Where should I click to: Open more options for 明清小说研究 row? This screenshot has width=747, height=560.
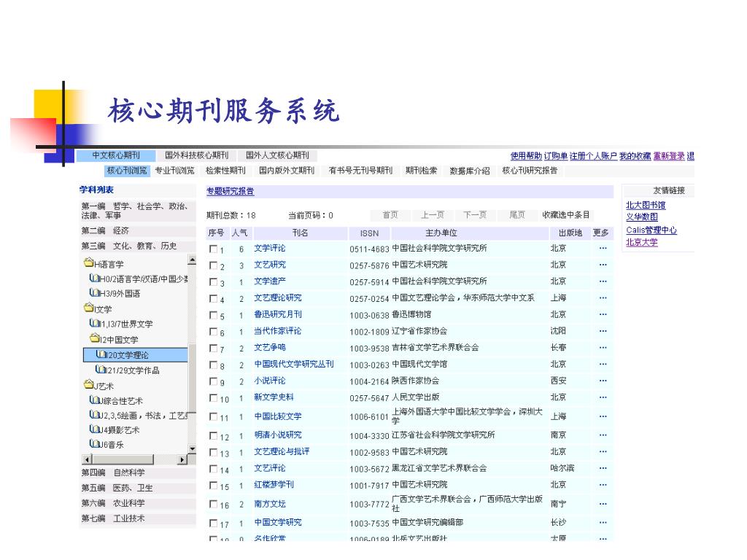click(x=603, y=435)
